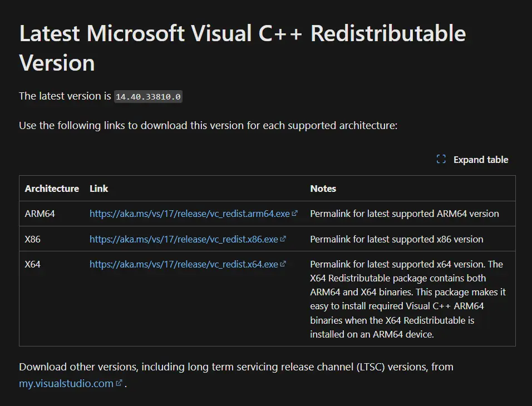Click external-link icon after the x86.exe link

point(283,239)
